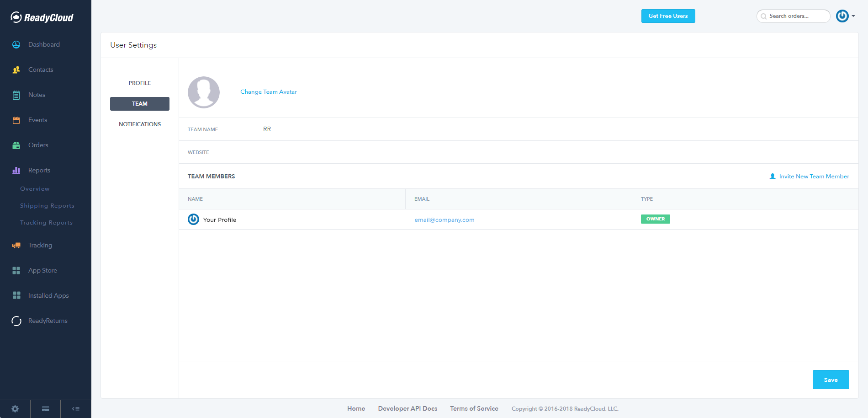Click the Orders box icon
This screenshot has width=868, height=418.
[x=16, y=145]
